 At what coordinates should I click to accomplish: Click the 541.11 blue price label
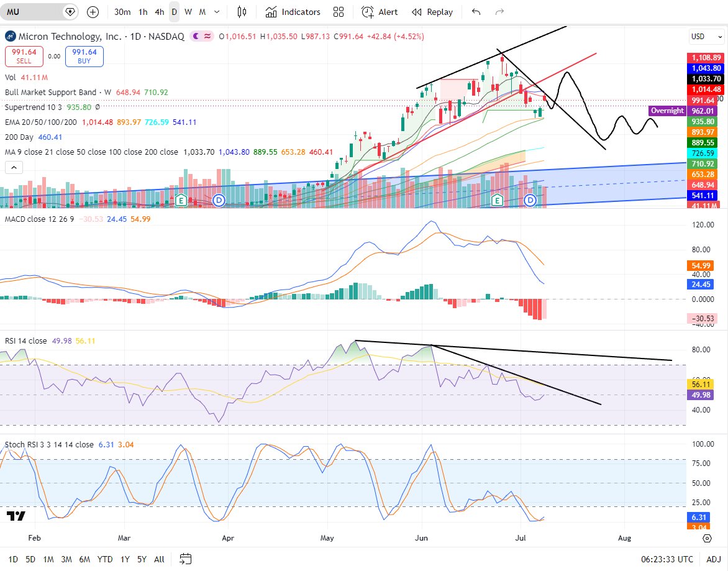703,196
